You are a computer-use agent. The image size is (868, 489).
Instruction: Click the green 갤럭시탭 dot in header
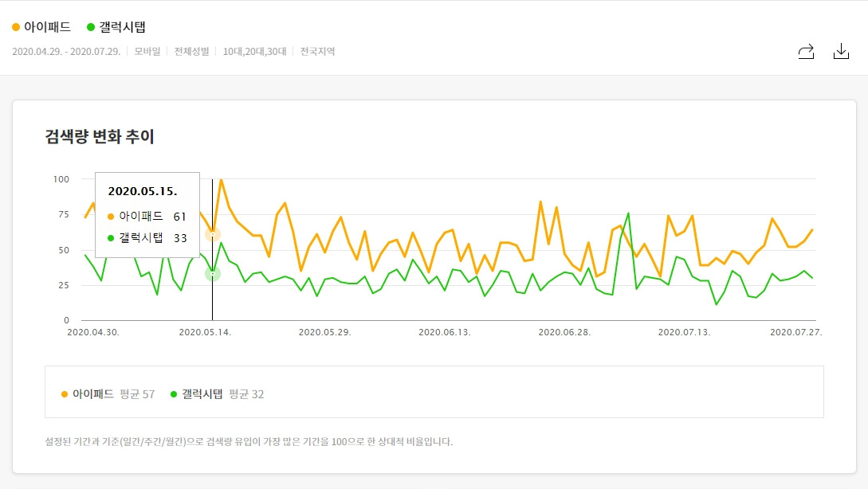pos(91,27)
